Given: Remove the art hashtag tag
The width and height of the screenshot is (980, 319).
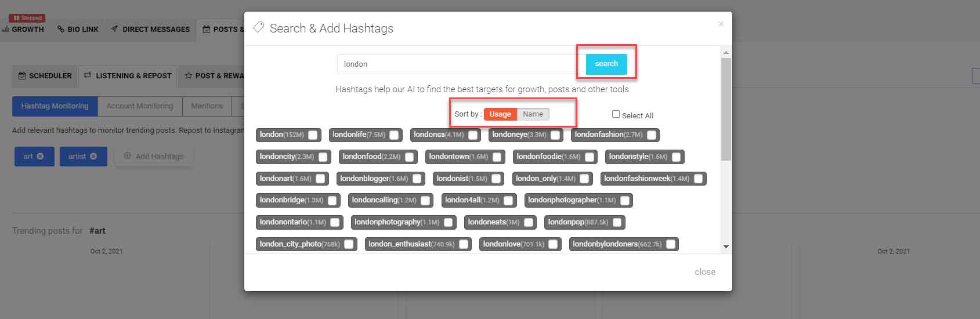Looking at the screenshot, I should [40, 157].
